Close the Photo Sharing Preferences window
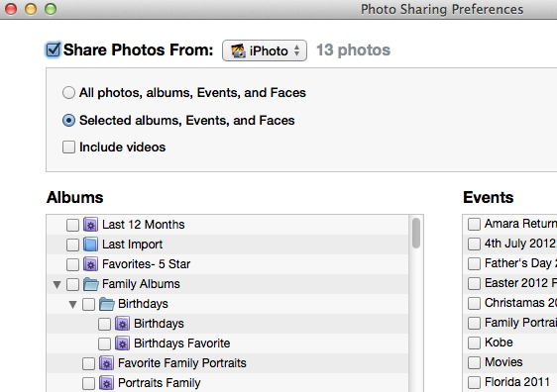Image resolution: width=557 pixels, height=392 pixels. coord(11,9)
